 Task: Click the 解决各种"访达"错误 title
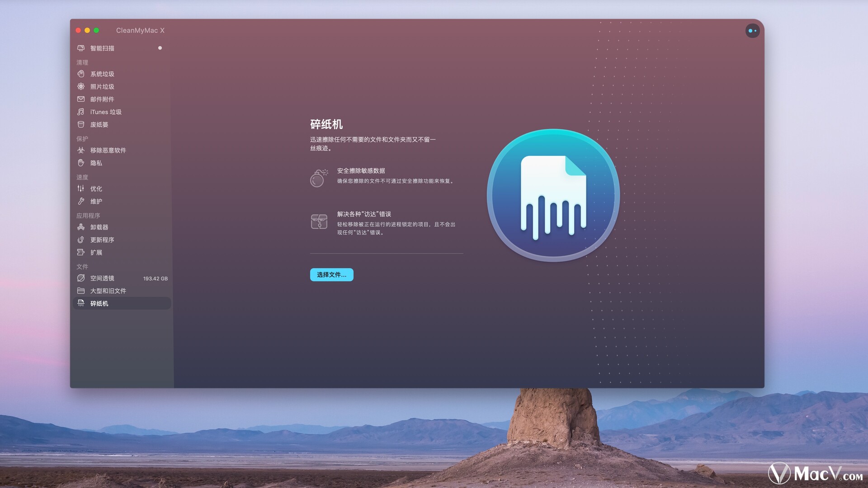pyautogui.click(x=364, y=214)
